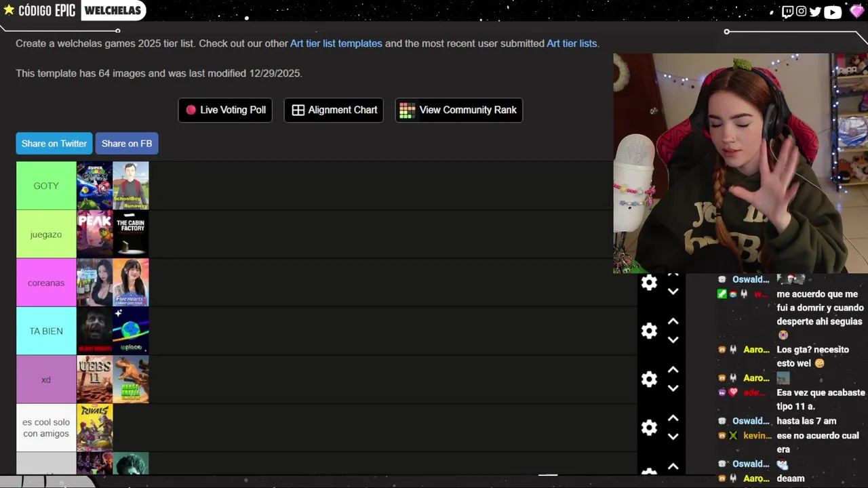This screenshot has width=868, height=488.
Task: Click chat message 'hasta las 7 am'
Action: tap(808, 421)
